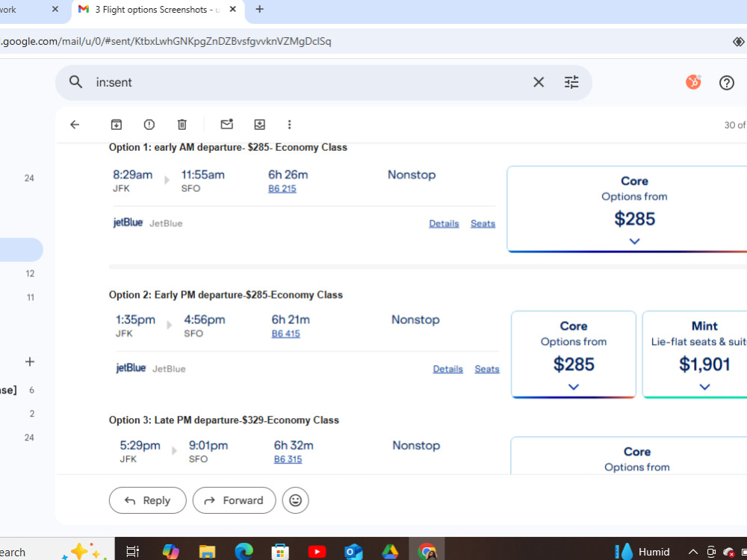View Seats for the 1:35pm flight
The image size is (747, 560).
(x=487, y=369)
